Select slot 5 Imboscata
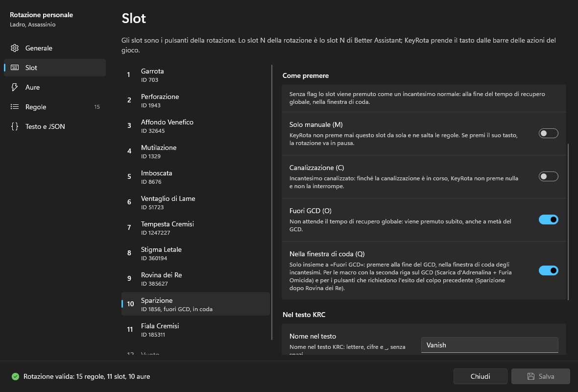 pyautogui.click(x=195, y=176)
